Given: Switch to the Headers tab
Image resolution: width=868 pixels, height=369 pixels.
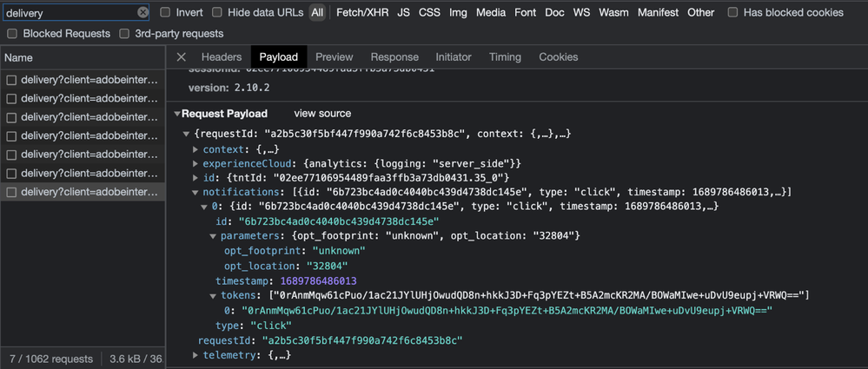Looking at the screenshot, I should click(x=222, y=57).
